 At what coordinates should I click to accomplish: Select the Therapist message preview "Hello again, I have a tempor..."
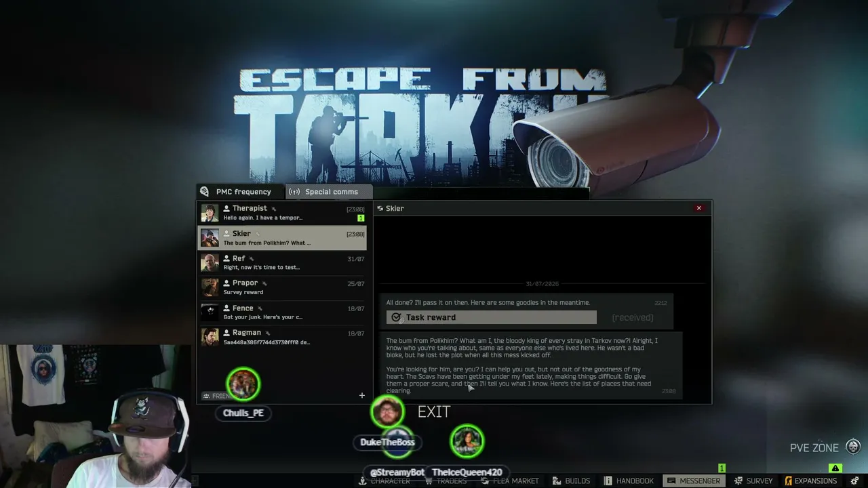(x=263, y=218)
